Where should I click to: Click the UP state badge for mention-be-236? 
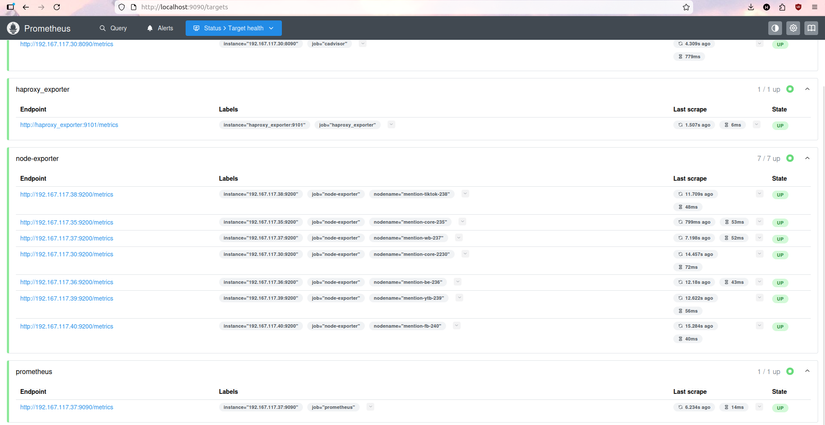780,283
